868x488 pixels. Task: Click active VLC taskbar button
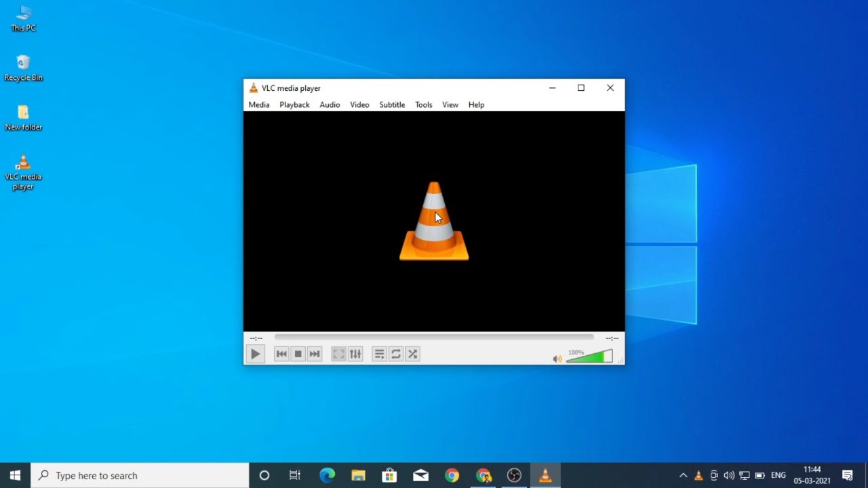545,475
